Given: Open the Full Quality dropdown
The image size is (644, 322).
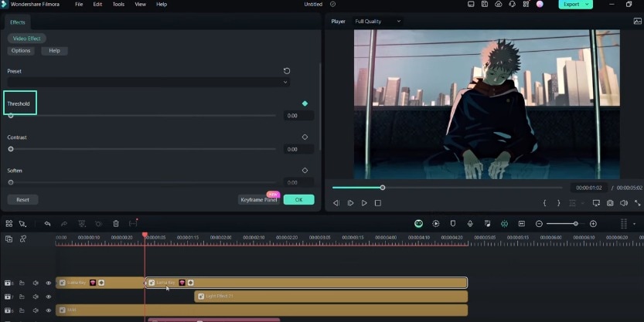Looking at the screenshot, I should coord(378,22).
